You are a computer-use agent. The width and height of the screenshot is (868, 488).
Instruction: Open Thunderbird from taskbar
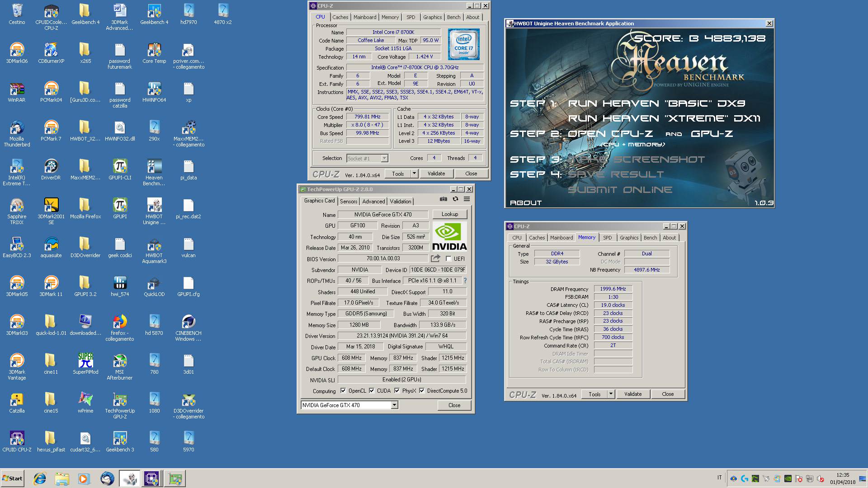click(107, 479)
